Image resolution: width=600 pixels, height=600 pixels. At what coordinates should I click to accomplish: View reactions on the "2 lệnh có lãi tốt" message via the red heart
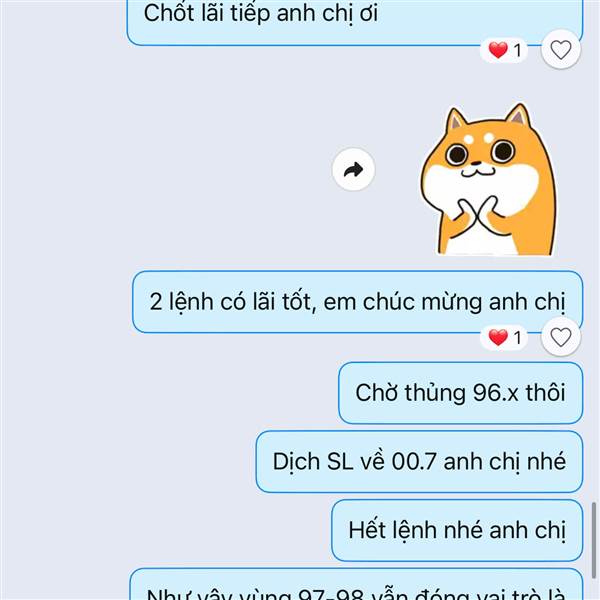click(x=498, y=337)
